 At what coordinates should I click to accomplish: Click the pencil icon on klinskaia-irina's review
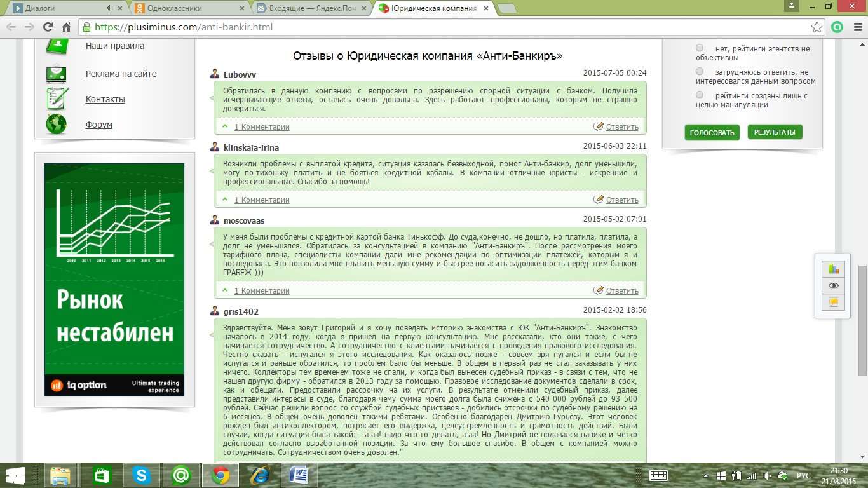click(598, 200)
